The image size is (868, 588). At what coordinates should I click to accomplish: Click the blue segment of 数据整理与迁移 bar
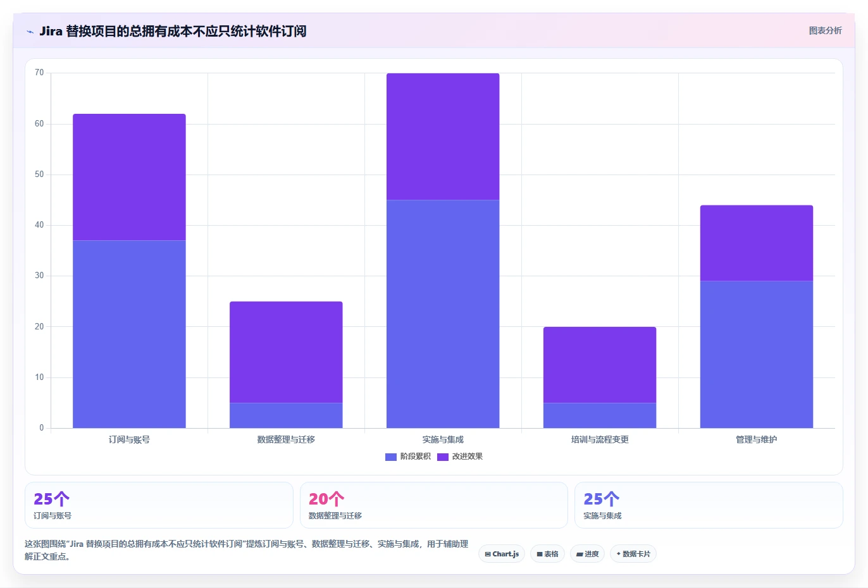pos(286,415)
